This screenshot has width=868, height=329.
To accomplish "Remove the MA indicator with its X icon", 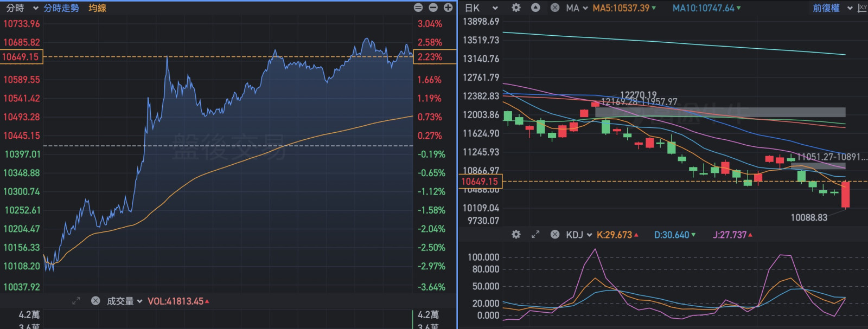I will point(555,8).
